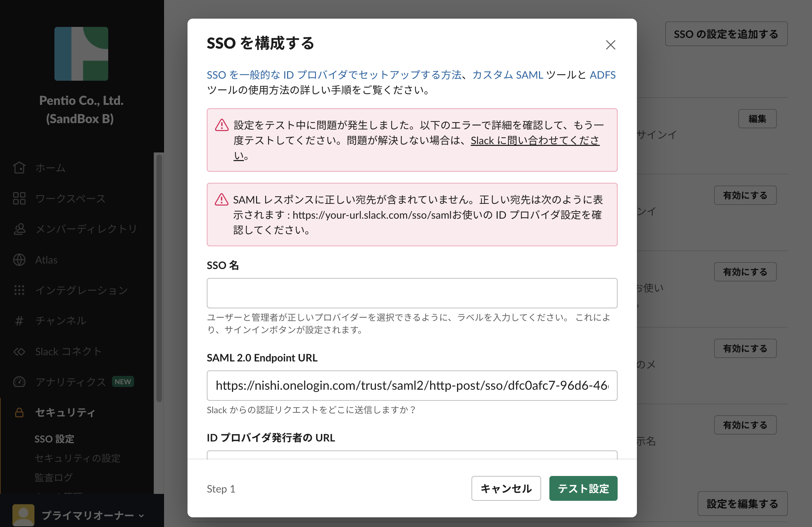Open the ADFS link
This screenshot has width=812, height=527.
[x=603, y=75]
